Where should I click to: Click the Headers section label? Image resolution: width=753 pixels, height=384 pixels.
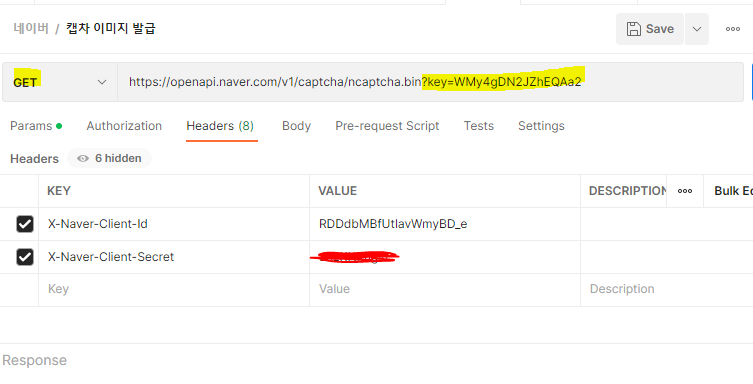[x=34, y=158]
